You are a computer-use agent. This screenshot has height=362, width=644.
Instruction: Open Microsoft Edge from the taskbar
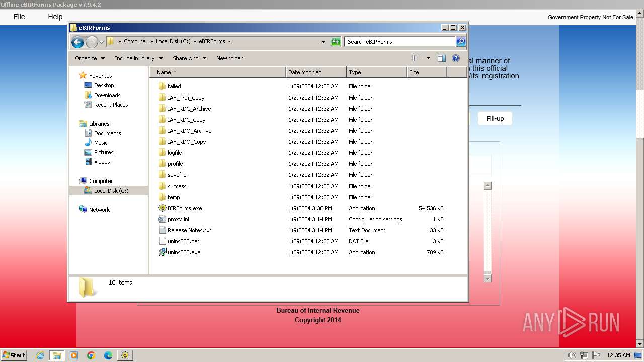click(x=108, y=355)
